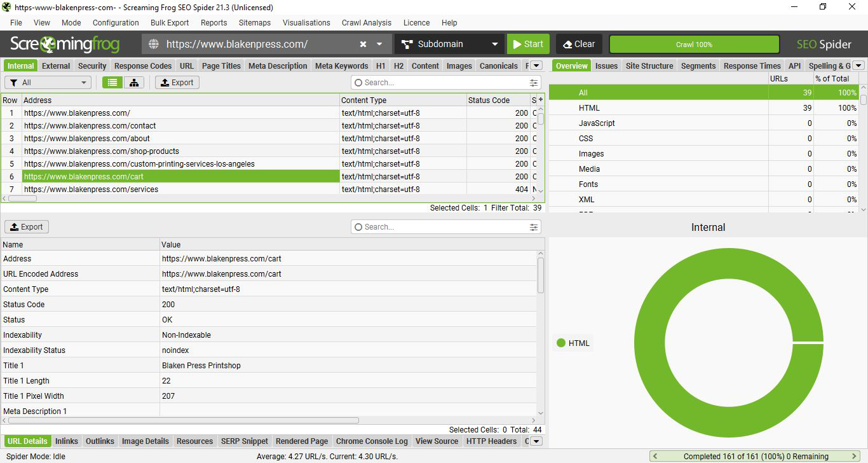Image resolution: width=868 pixels, height=463 pixels.
Task: Sort by the Status Code column header
Action: [x=498, y=100]
